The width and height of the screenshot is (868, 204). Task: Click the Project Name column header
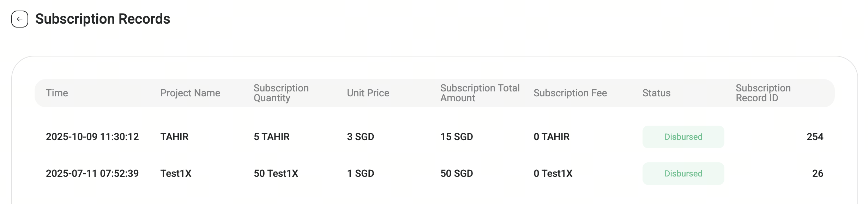click(190, 93)
